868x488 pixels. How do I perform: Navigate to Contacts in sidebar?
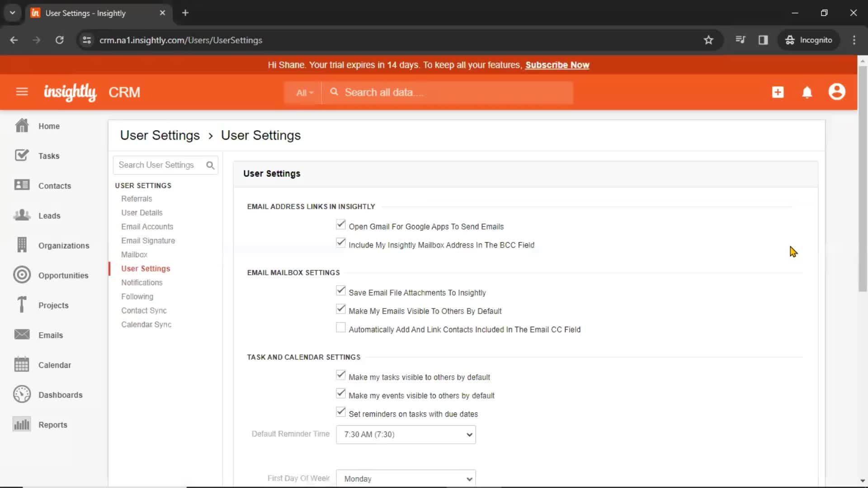pos(54,185)
